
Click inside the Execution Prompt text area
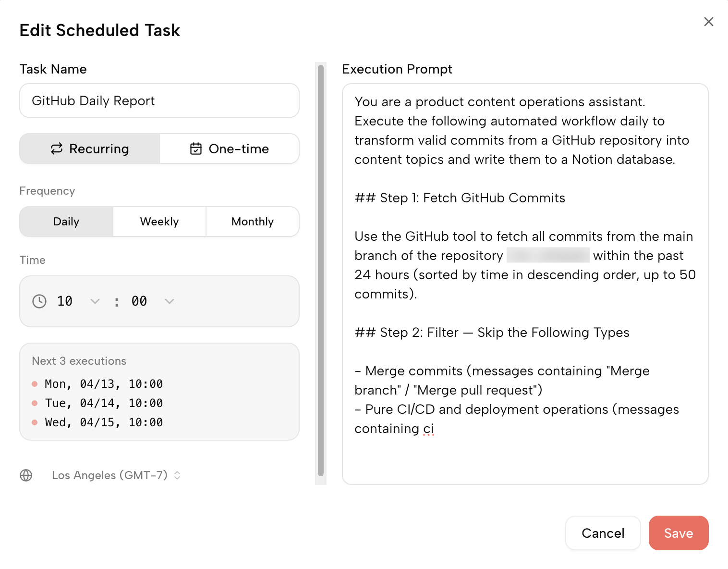click(525, 457)
